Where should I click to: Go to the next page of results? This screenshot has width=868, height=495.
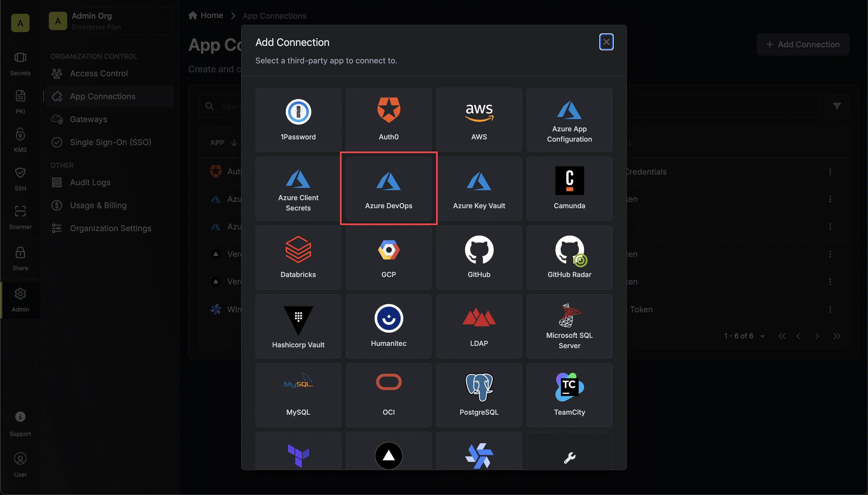[x=817, y=336]
